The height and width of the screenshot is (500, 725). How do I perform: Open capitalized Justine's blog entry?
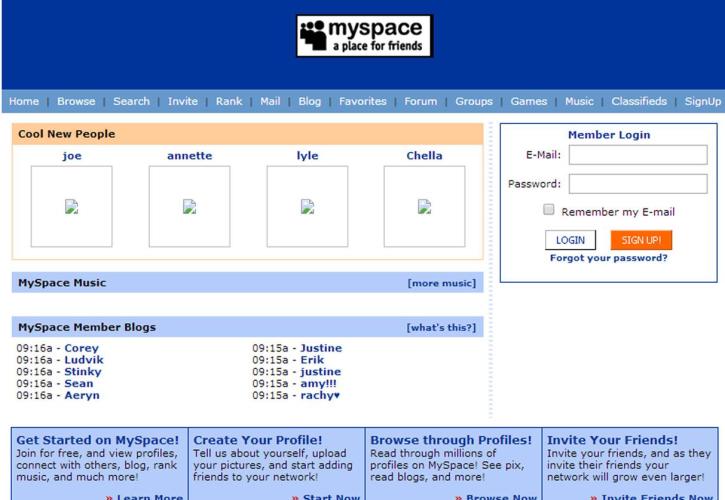(x=321, y=348)
